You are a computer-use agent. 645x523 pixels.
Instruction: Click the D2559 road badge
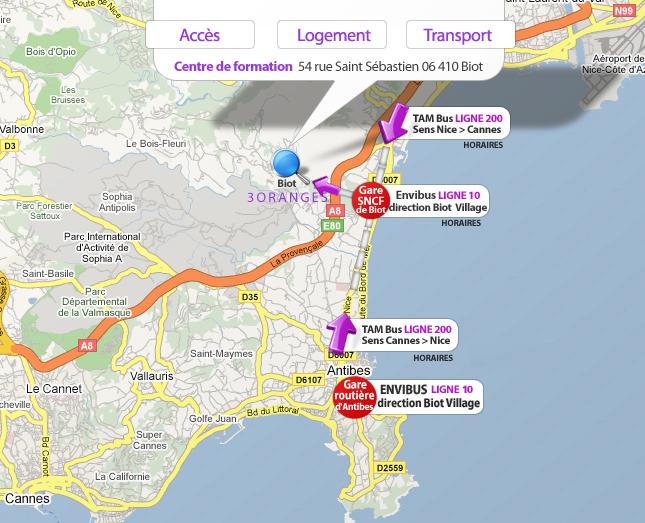click(390, 468)
